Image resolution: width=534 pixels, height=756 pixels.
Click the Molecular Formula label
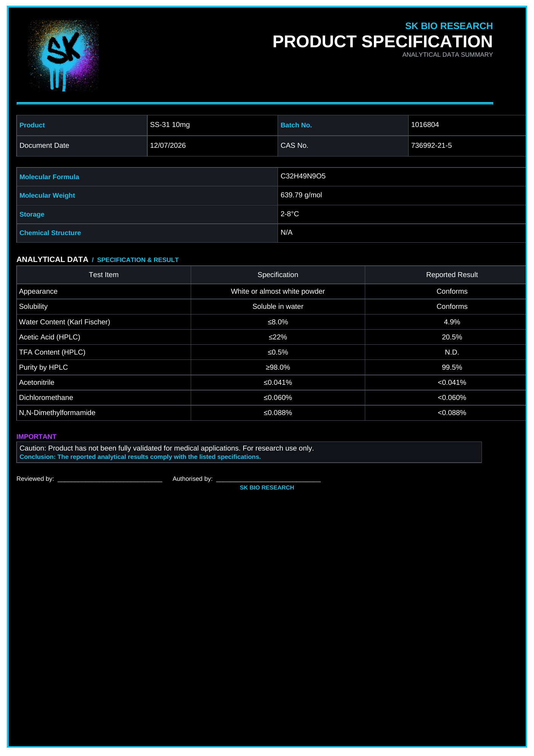[x=49, y=177]
